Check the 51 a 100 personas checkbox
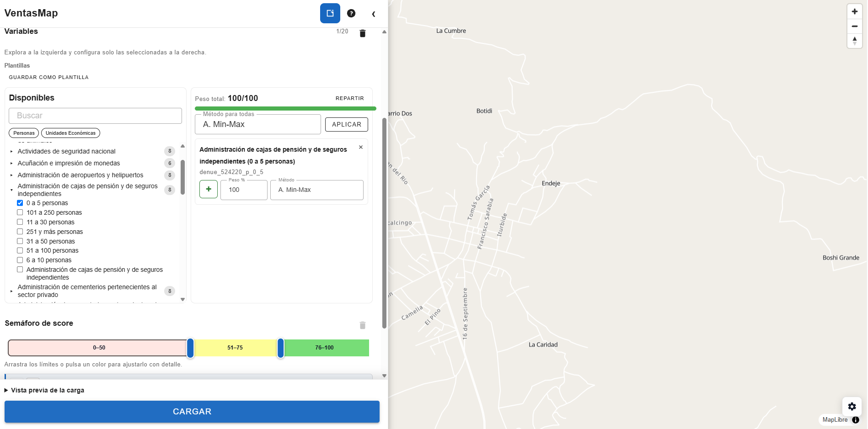868x429 pixels. point(20,250)
